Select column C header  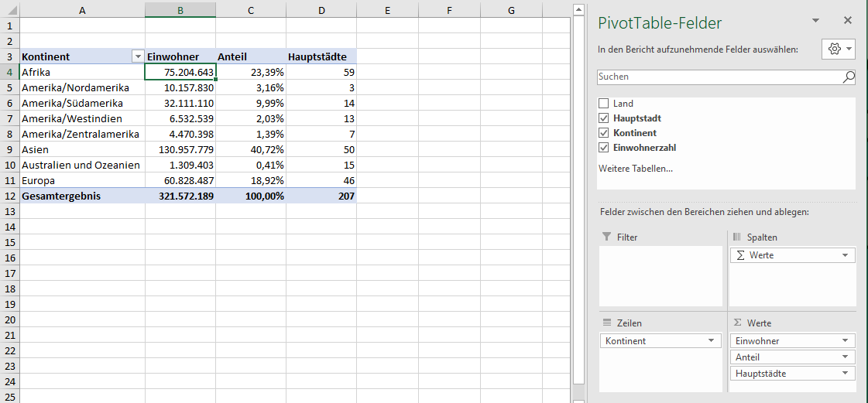pos(251,10)
